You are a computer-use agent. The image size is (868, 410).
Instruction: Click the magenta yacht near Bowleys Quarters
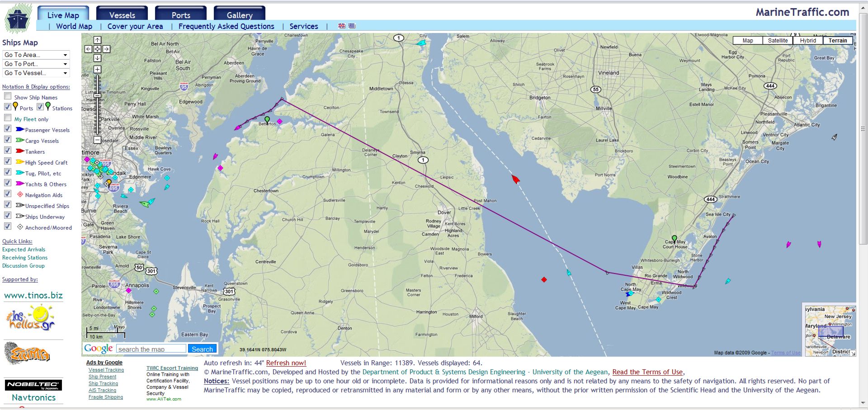(x=215, y=156)
